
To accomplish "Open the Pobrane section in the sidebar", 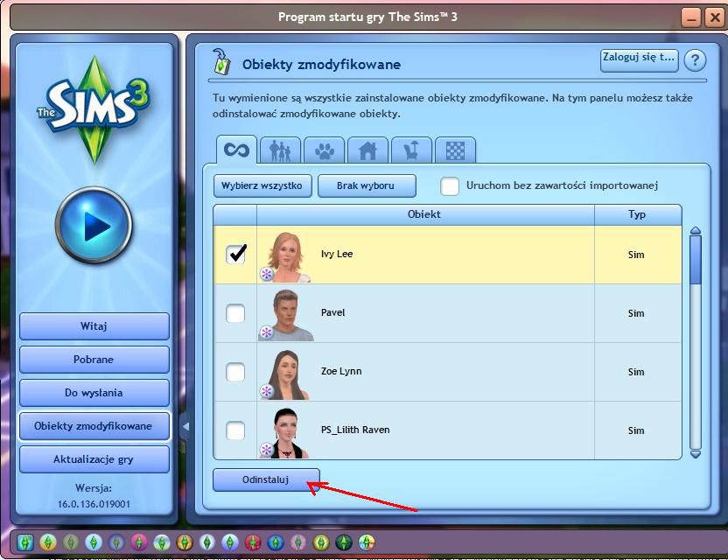I will coord(94,360).
